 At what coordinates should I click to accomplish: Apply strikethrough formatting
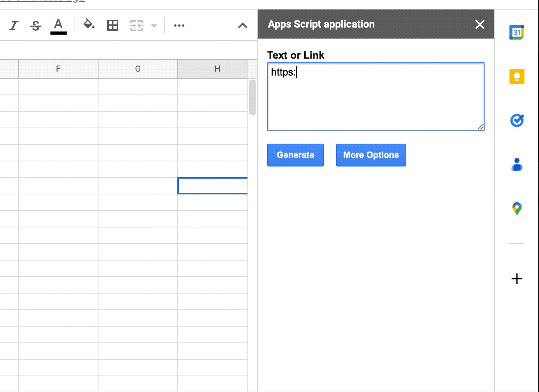coord(35,25)
